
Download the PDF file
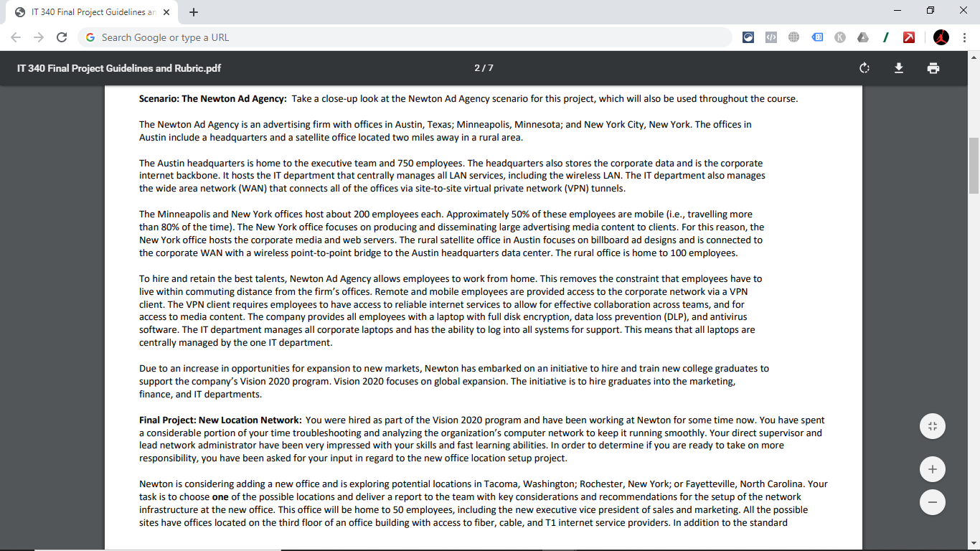(898, 68)
